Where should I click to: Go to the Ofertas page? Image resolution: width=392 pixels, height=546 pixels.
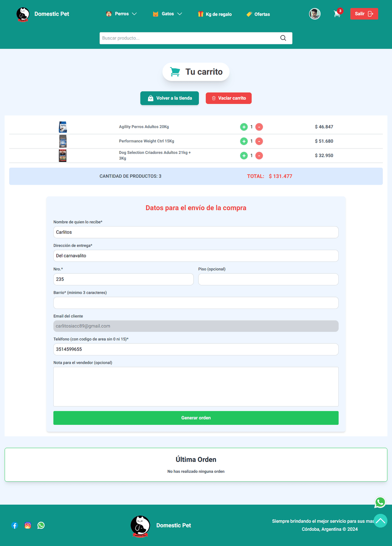tap(258, 14)
